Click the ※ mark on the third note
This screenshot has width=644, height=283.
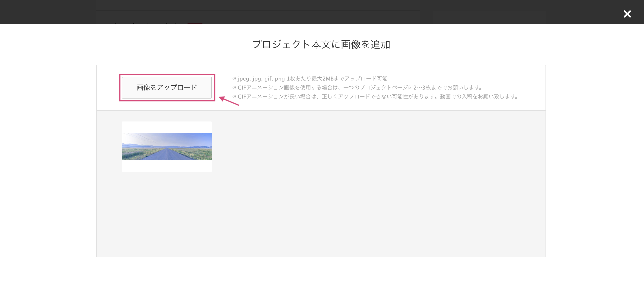click(x=234, y=97)
